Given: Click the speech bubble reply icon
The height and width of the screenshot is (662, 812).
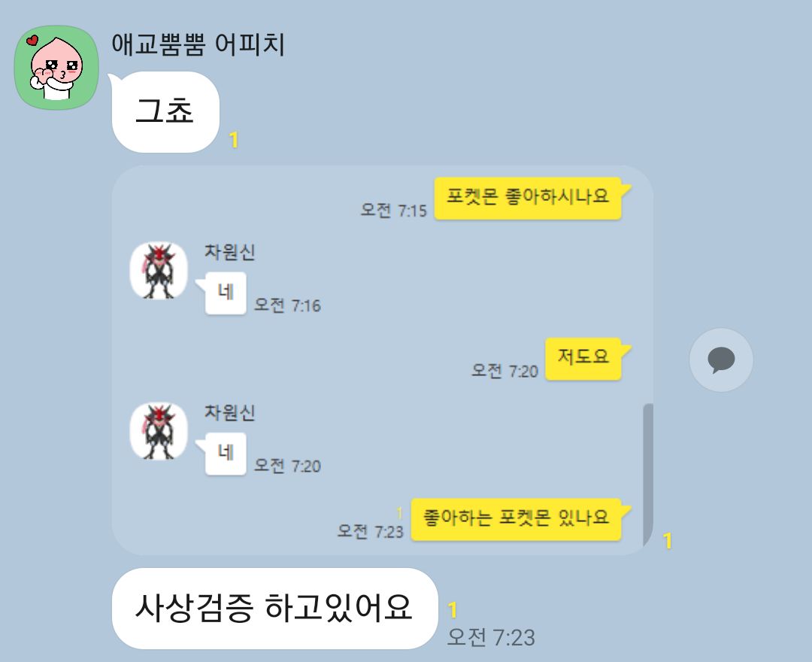Looking at the screenshot, I should pos(721,360).
